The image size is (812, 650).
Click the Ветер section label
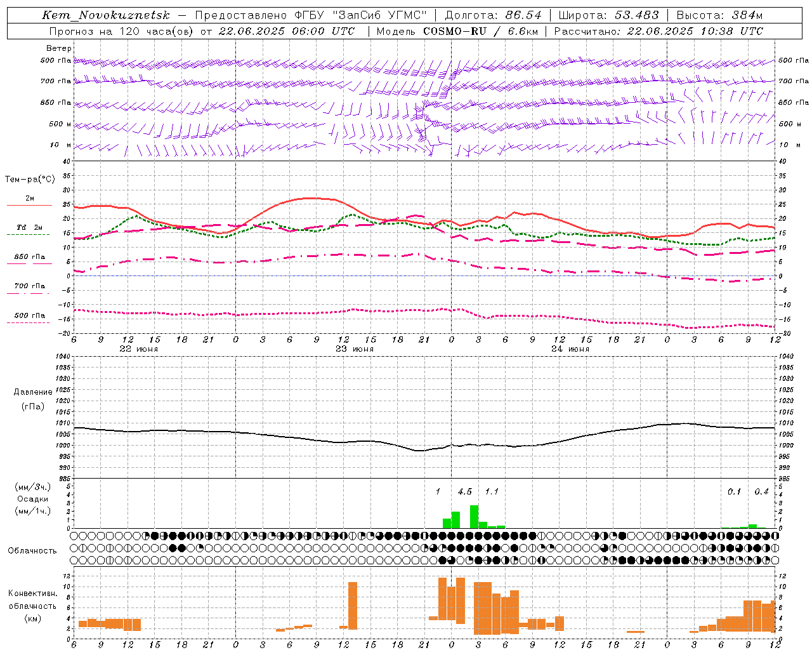point(59,48)
